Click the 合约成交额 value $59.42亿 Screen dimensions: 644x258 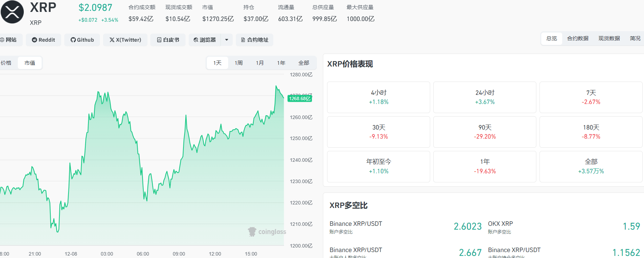[141, 19]
